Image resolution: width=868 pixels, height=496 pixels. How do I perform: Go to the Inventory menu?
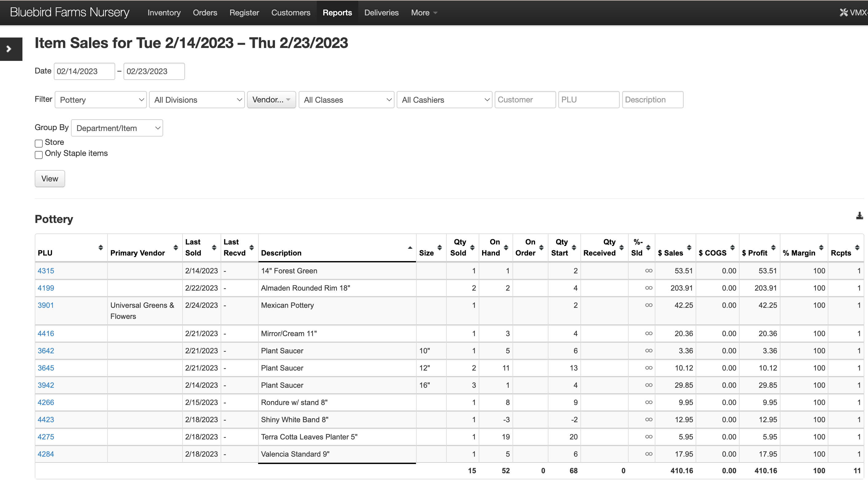(164, 13)
